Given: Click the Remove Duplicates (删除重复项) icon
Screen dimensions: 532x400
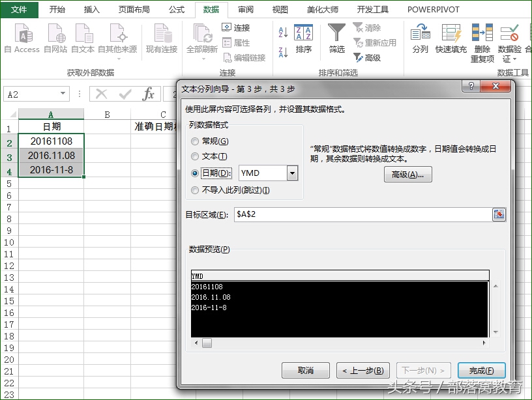Looking at the screenshot, I should [482, 33].
